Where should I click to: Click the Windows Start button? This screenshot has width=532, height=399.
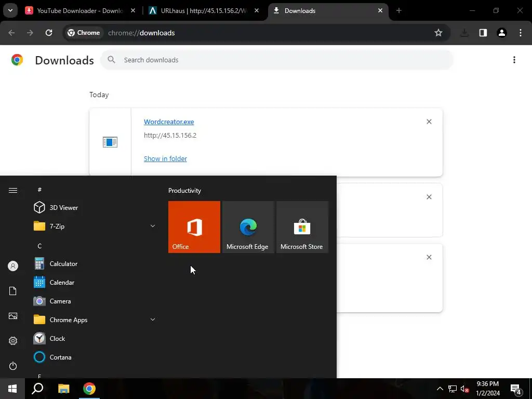coord(12,389)
